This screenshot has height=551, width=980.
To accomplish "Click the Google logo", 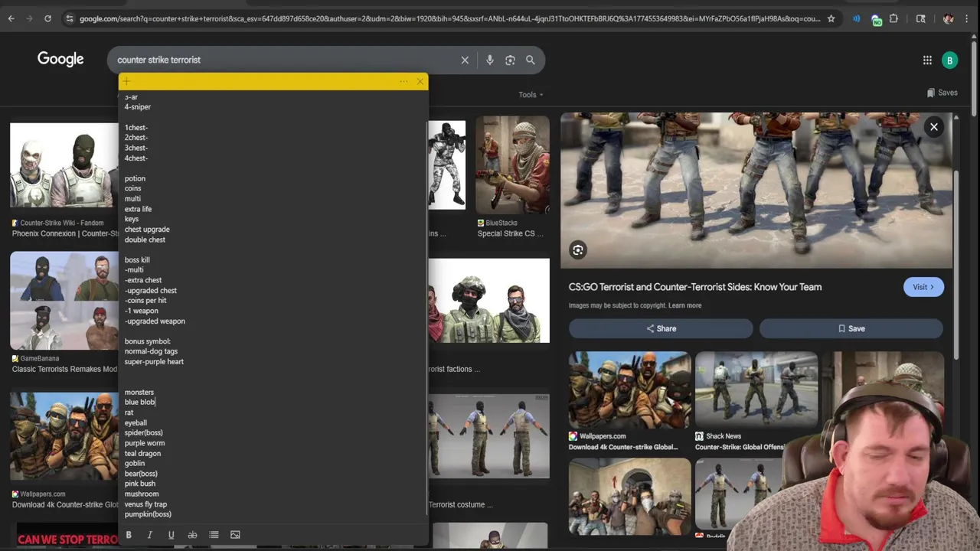I will coord(60,59).
